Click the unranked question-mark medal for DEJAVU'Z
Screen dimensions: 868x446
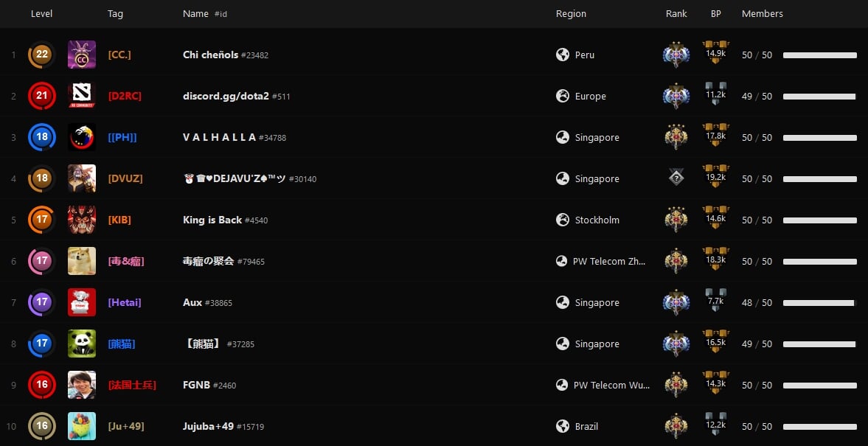(676, 178)
